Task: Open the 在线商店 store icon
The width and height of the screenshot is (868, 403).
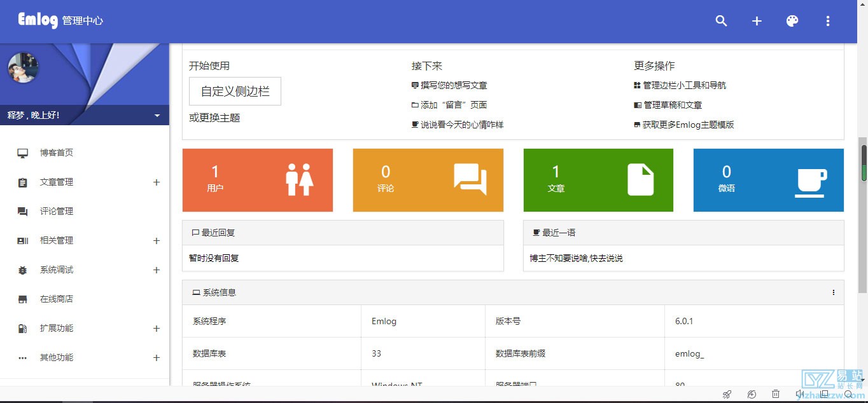Action: pos(22,299)
